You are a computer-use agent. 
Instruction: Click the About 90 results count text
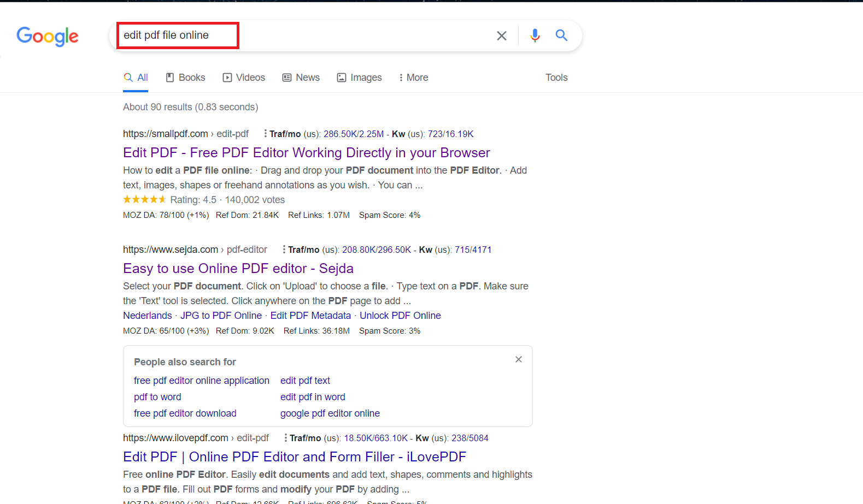(191, 107)
